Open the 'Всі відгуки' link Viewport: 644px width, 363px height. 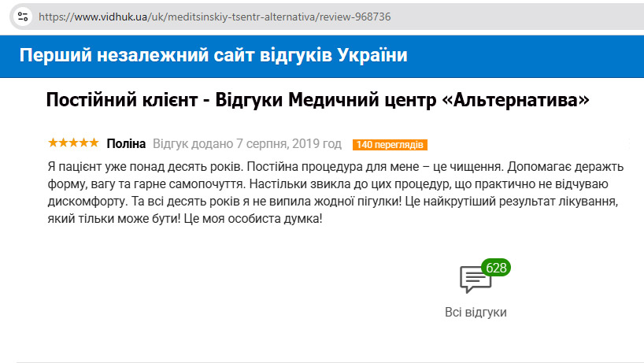tap(476, 312)
